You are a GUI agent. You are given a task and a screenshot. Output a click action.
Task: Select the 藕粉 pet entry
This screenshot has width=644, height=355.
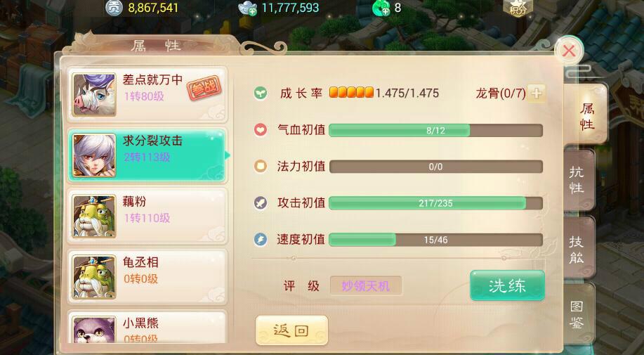(147, 216)
